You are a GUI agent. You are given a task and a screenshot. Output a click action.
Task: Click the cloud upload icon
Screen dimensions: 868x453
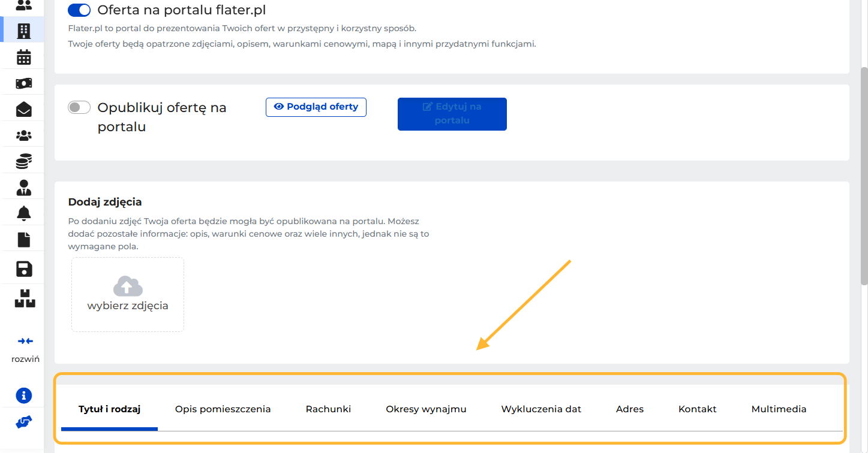click(x=128, y=286)
